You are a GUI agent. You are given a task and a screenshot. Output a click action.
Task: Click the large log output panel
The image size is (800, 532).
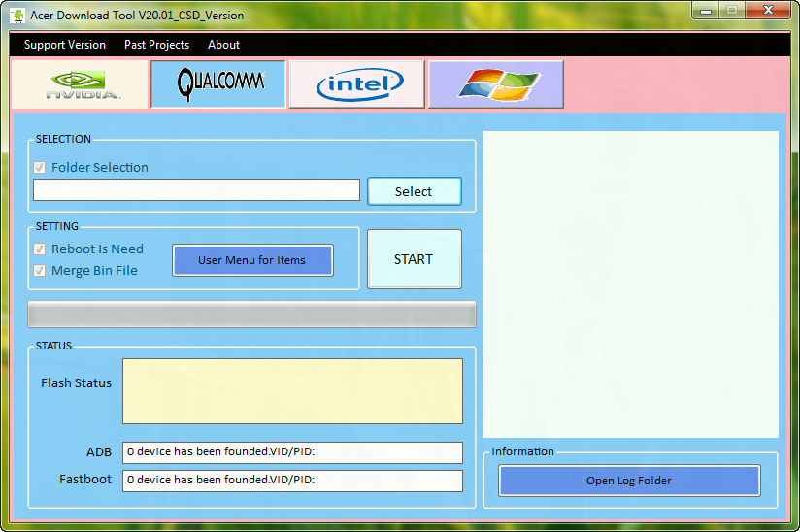pyautogui.click(x=631, y=284)
